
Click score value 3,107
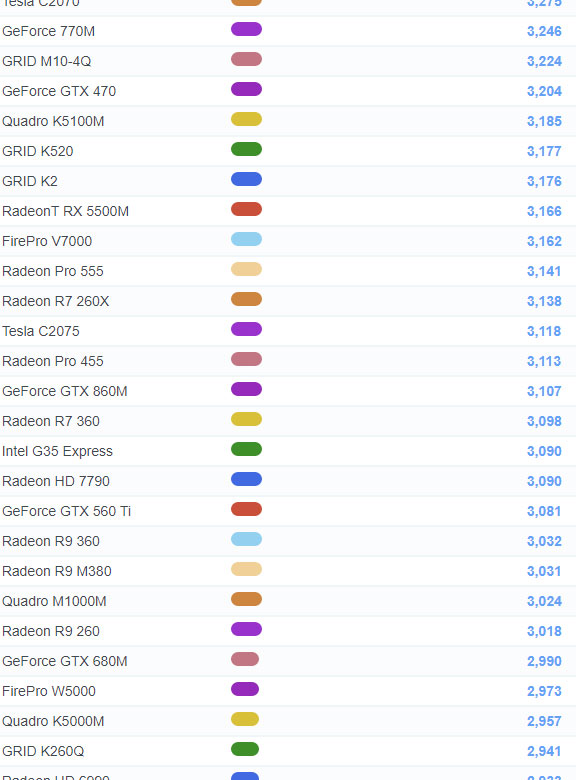tap(544, 391)
